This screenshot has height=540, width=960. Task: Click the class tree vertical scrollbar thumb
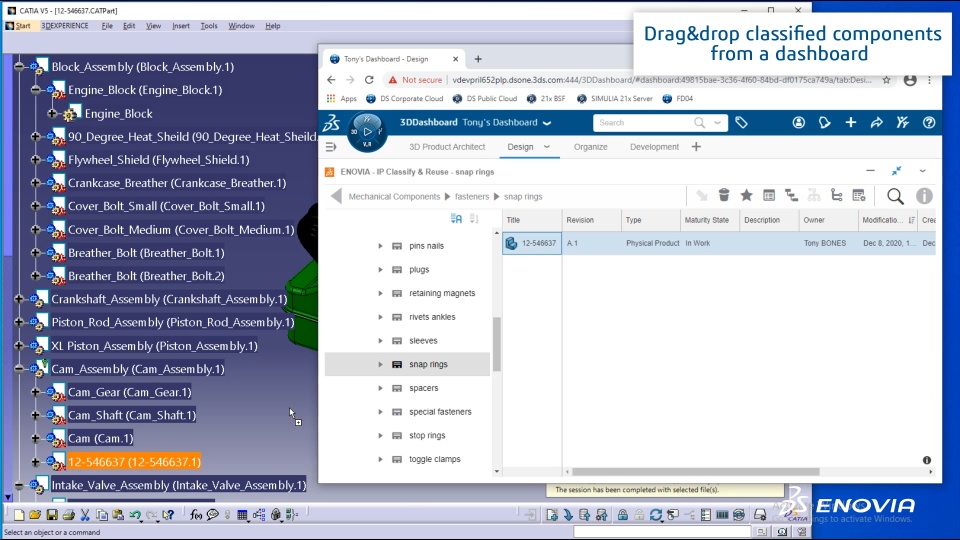click(x=497, y=344)
